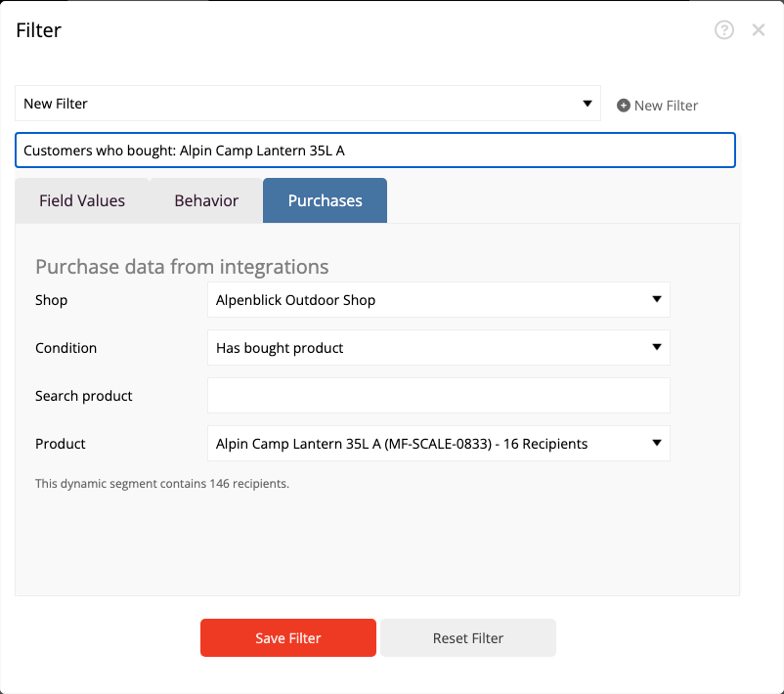Click the Filter dialog title
Image resolution: width=784 pixels, height=694 pixels.
pos(38,30)
